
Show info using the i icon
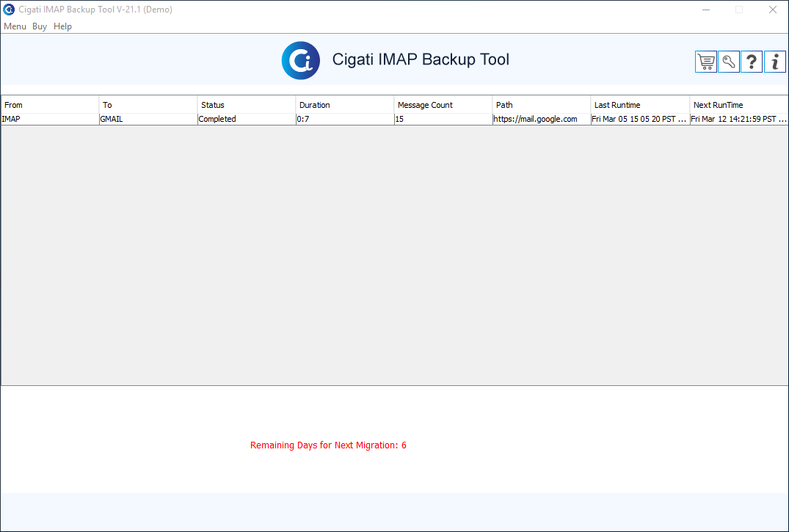point(775,62)
